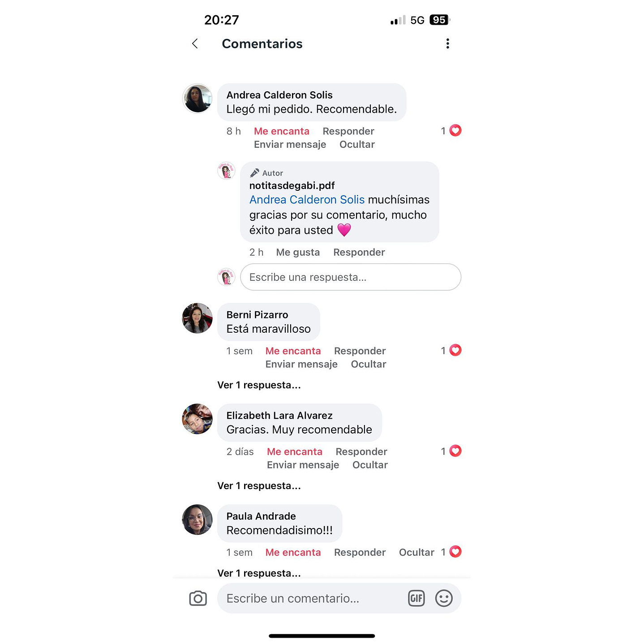Toggle Me encanta on Berni Pizarro's comment
This screenshot has height=644, width=644.
tap(293, 351)
